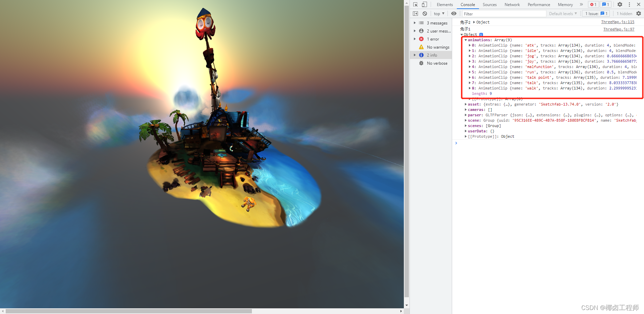This screenshot has width=644, height=314.
Task: Select the '1 error' sidebar filter
Action: tap(431, 39)
